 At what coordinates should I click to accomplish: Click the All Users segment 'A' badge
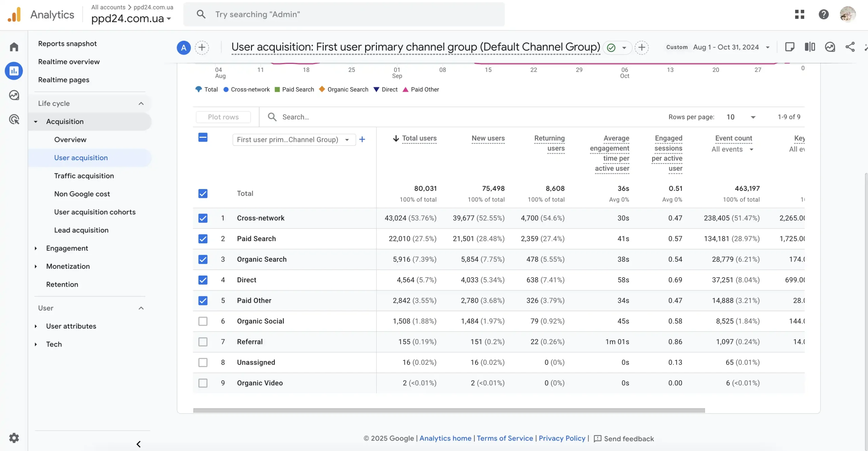(x=184, y=48)
